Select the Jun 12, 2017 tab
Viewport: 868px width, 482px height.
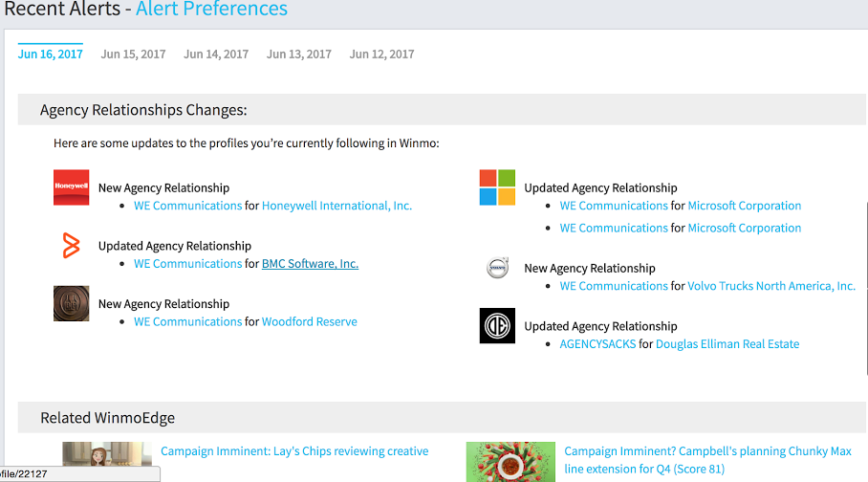(x=381, y=55)
